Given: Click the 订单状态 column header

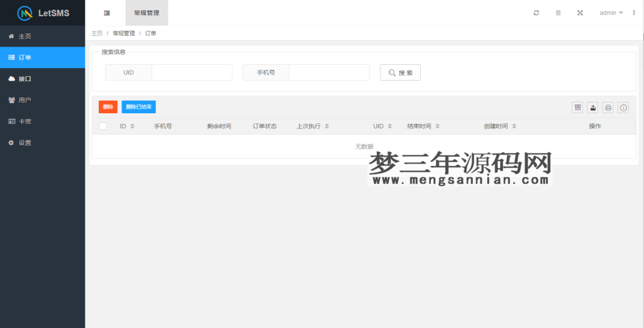Looking at the screenshot, I should coord(265,126).
